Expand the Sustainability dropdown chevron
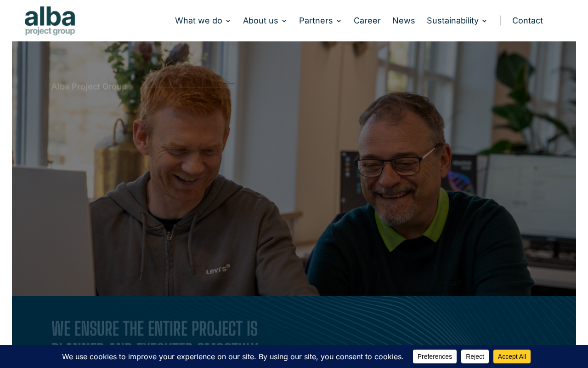The image size is (588, 368). tap(484, 21)
